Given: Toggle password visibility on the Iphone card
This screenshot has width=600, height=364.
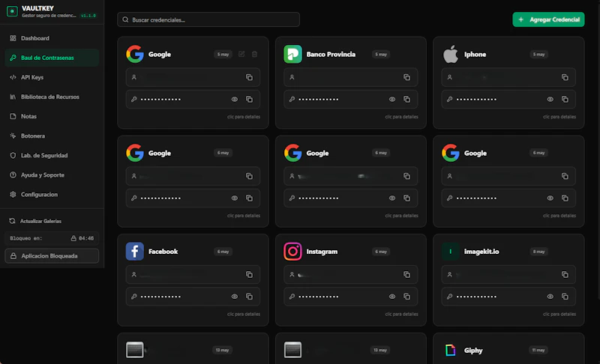Looking at the screenshot, I should pyautogui.click(x=550, y=100).
